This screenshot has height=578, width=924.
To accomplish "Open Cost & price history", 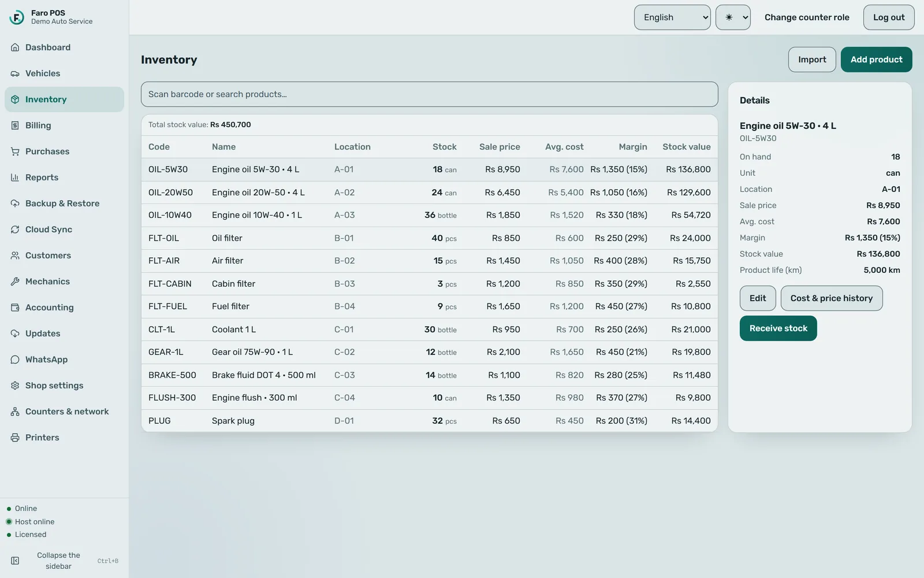I will 832,298.
